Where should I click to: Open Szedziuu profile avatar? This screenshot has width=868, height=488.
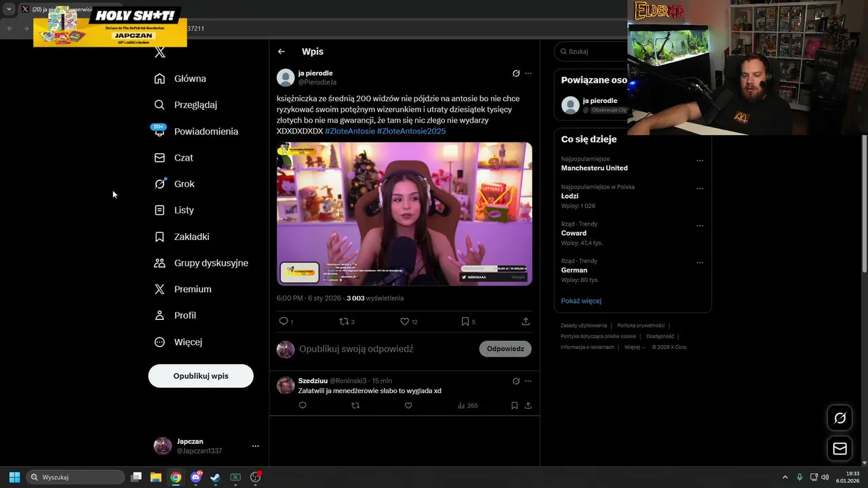point(285,385)
